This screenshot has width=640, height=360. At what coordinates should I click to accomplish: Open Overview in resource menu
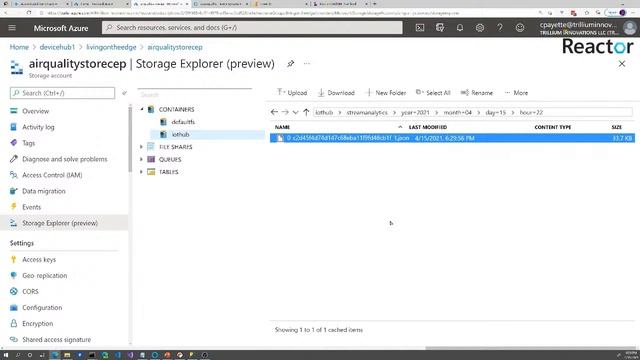coord(36,111)
